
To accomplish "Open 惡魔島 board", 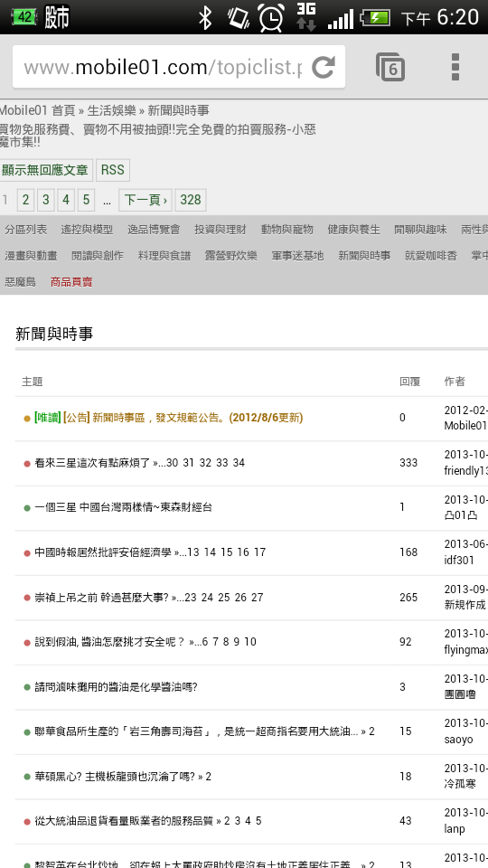I will [x=21, y=282].
